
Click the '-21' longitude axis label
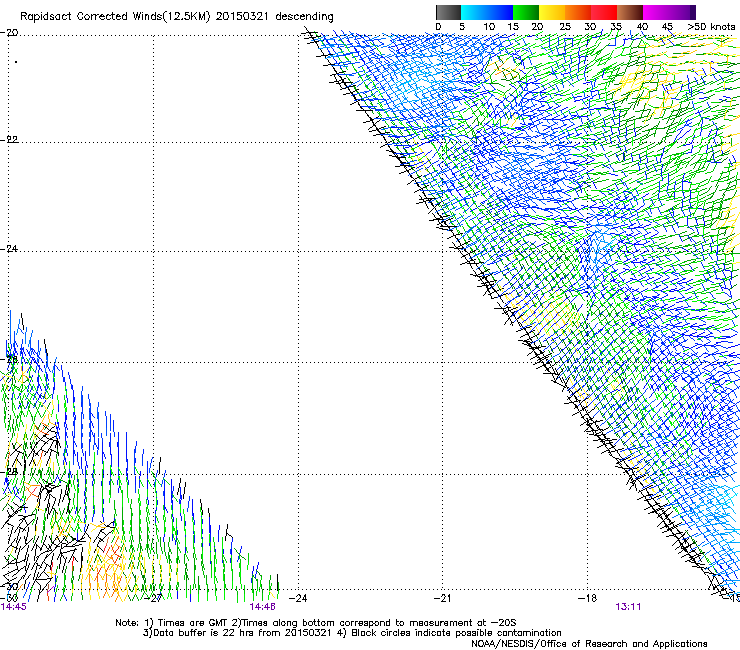[x=442, y=598]
